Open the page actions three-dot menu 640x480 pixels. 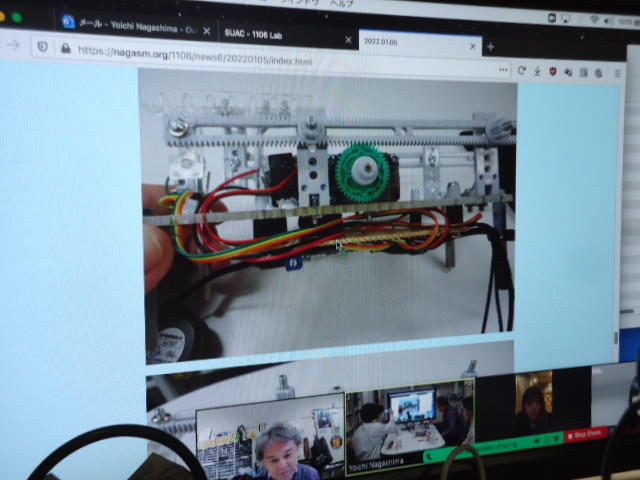coord(503,70)
